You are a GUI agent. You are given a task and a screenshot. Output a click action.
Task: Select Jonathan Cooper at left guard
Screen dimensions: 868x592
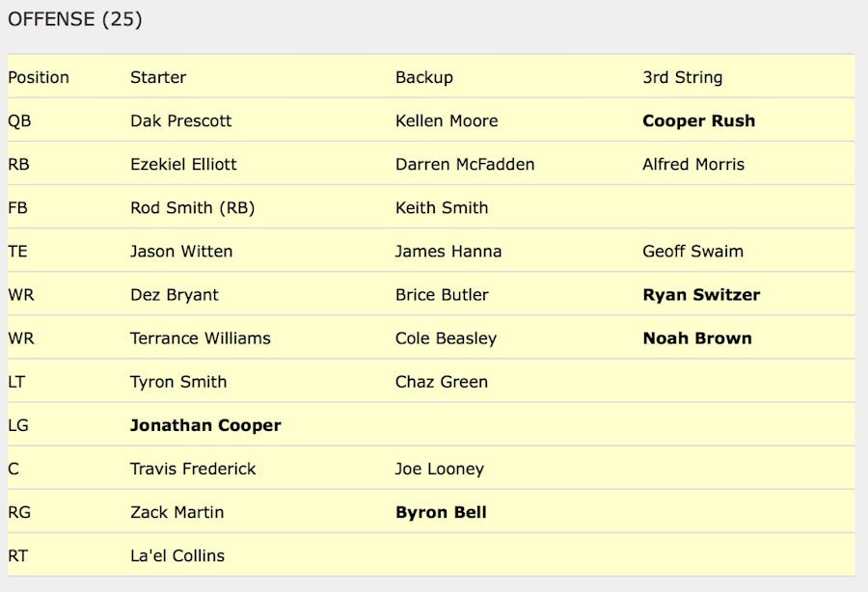click(x=205, y=425)
